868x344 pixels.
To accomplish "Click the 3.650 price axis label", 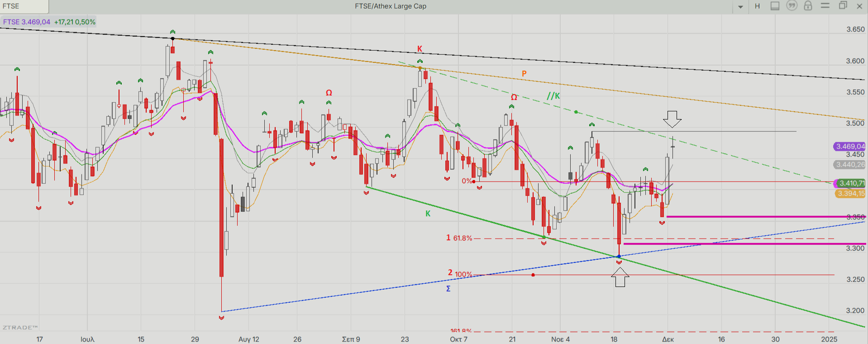I will (x=855, y=29).
